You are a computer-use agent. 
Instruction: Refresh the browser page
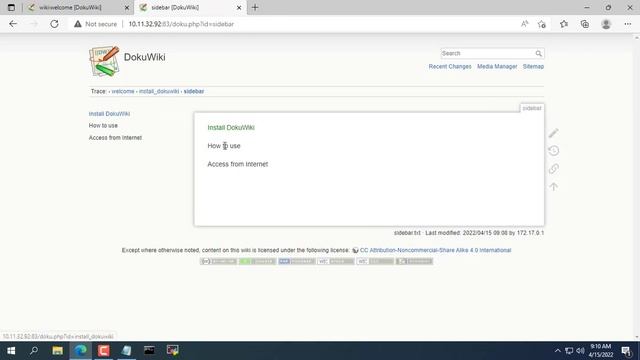point(54,24)
